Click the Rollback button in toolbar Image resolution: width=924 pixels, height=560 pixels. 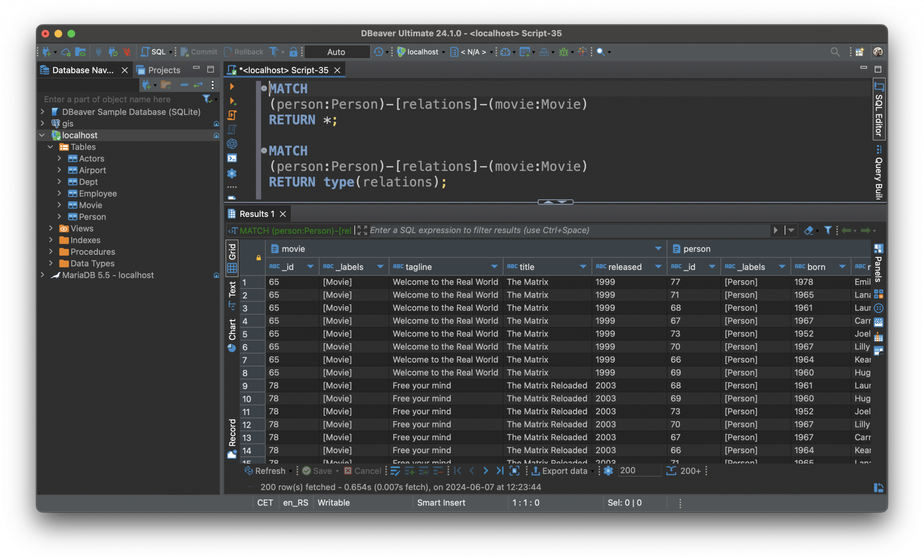[243, 51]
